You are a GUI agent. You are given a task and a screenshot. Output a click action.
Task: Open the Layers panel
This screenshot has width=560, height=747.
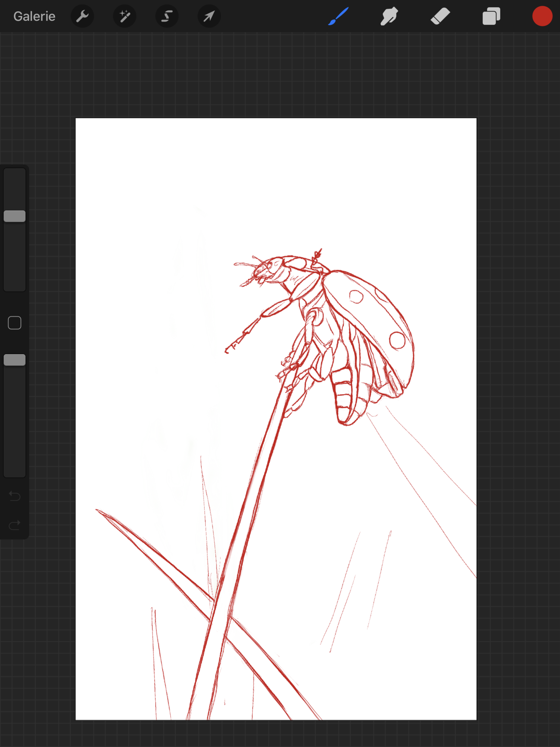tap(491, 16)
